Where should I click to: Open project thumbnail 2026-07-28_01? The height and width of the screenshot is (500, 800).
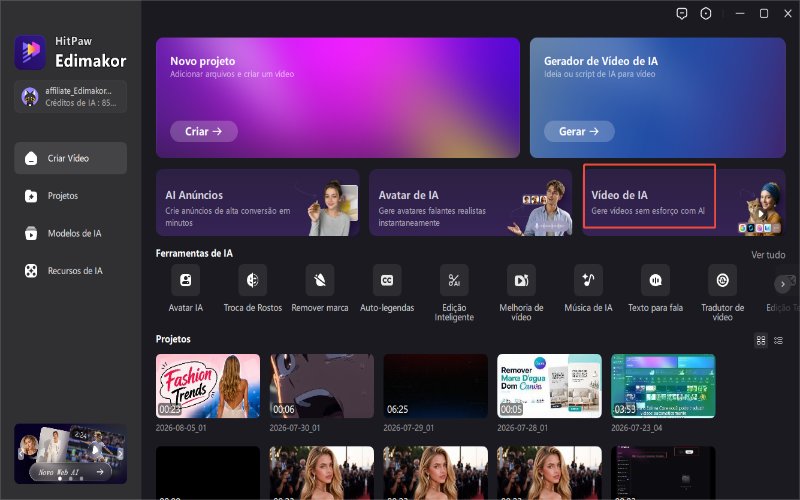click(x=549, y=386)
